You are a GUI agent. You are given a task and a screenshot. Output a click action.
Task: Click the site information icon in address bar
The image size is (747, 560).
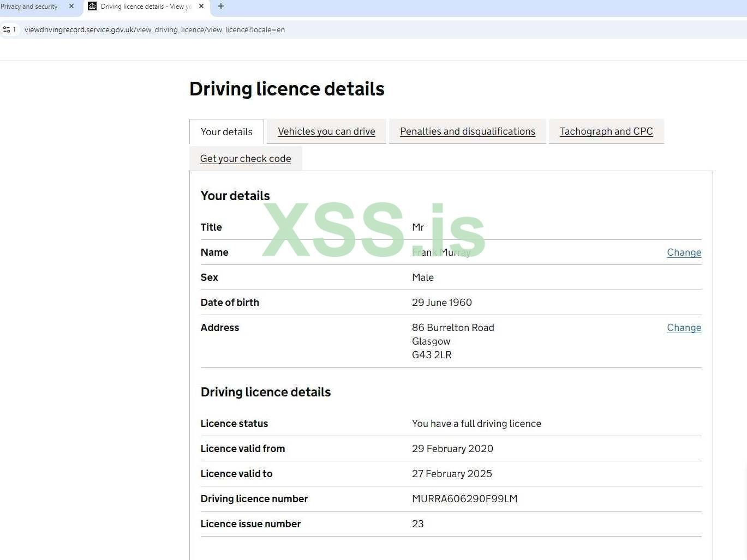pyautogui.click(x=7, y=29)
